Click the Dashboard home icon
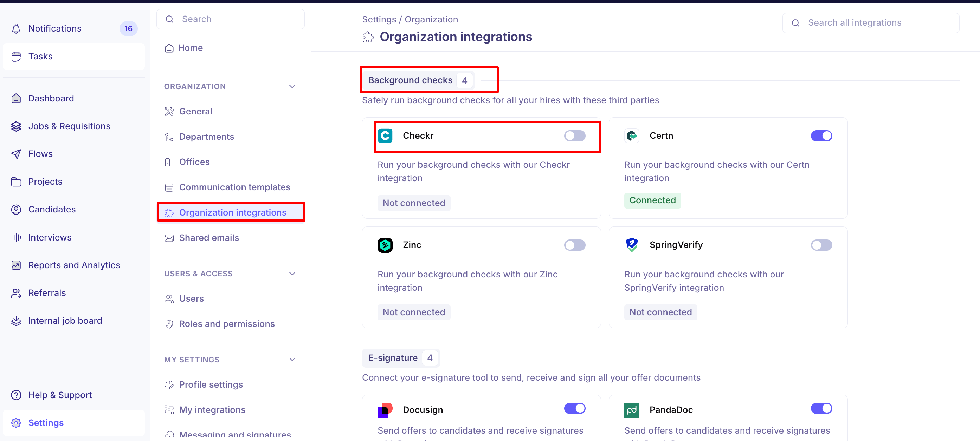Screen dimensions: 980x441 (x=16, y=98)
